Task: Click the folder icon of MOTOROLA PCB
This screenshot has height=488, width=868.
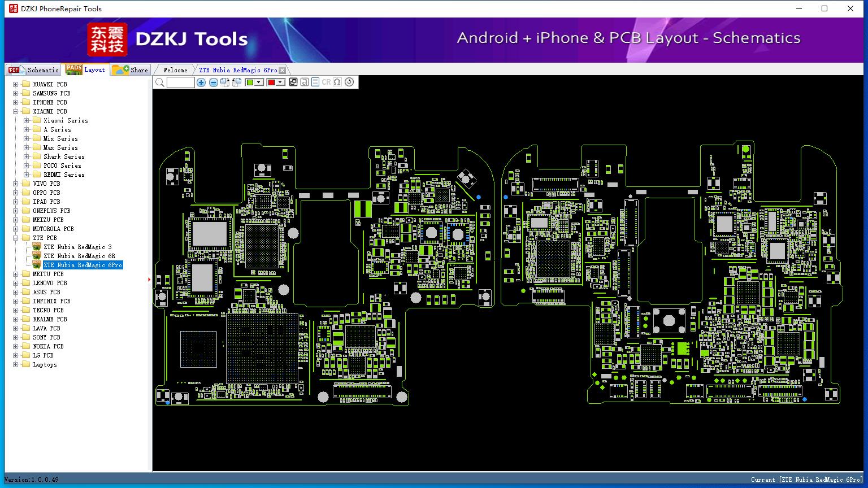Action: point(25,229)
